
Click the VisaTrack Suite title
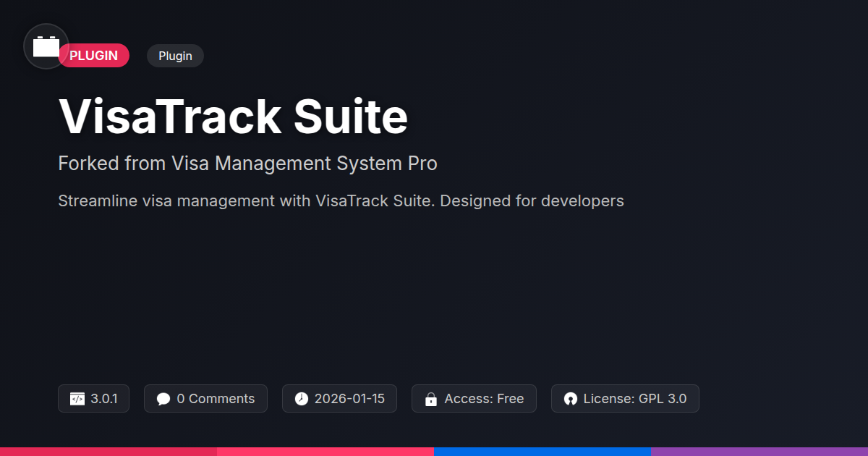pyautogui.click(x=233, y=117)
